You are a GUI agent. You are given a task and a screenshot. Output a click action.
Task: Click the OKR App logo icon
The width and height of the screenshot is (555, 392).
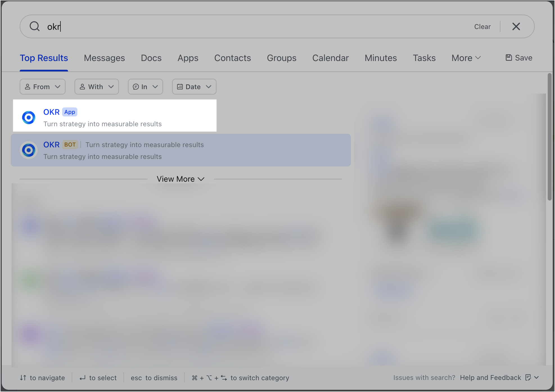click(29, 118)
